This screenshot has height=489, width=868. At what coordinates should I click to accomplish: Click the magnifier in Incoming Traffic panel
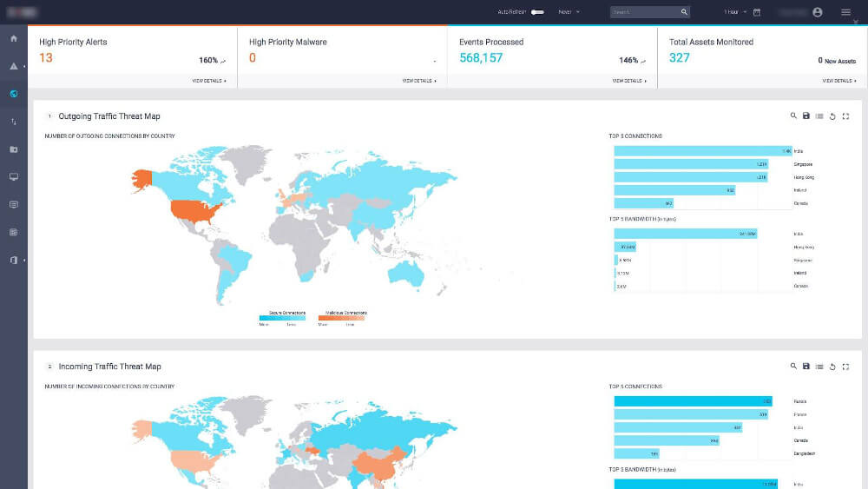click(793, 367)
